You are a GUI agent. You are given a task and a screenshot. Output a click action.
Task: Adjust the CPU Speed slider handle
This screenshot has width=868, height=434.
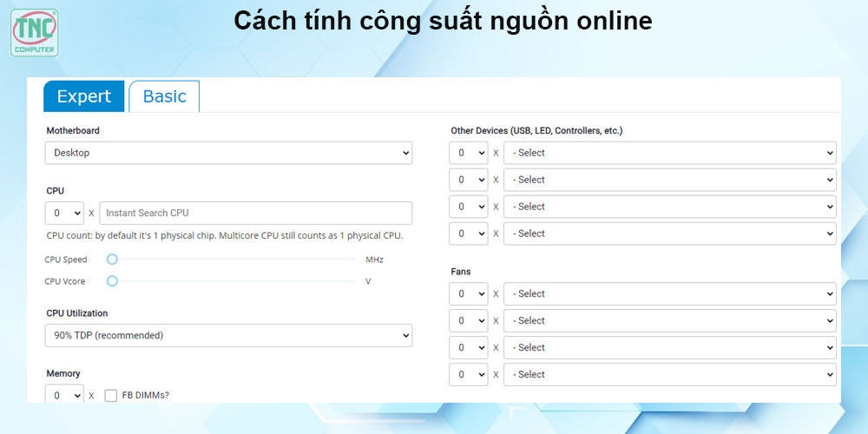[112, 259]
